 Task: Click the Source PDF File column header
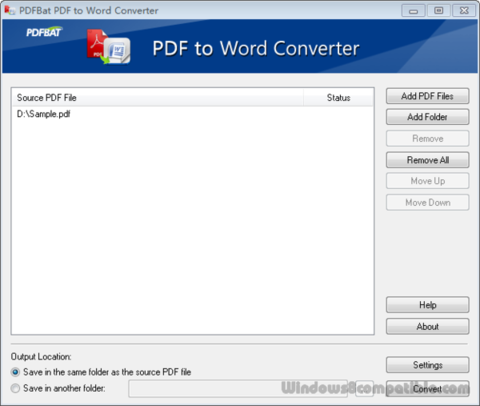[157, 98]
